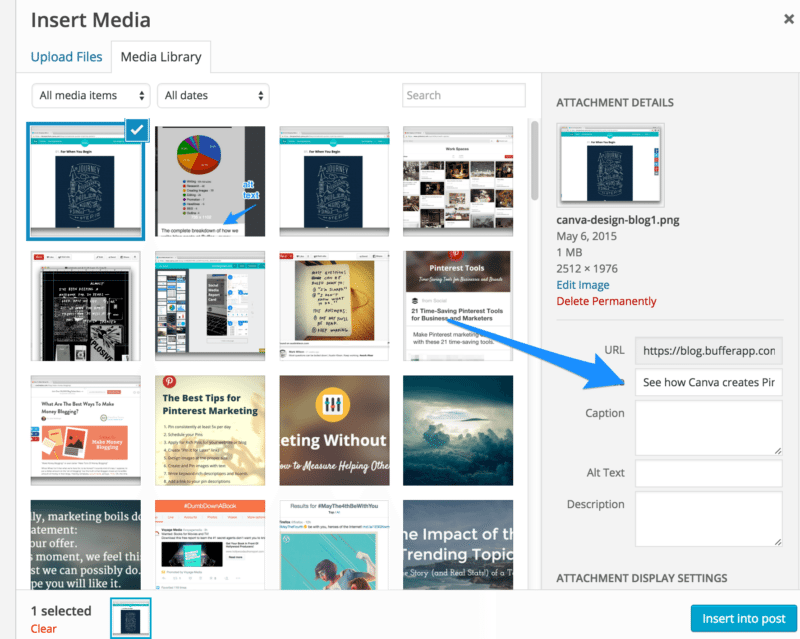
Task: Click the Edit Image link
Action: pyautogui.click(x=582, y=285)
